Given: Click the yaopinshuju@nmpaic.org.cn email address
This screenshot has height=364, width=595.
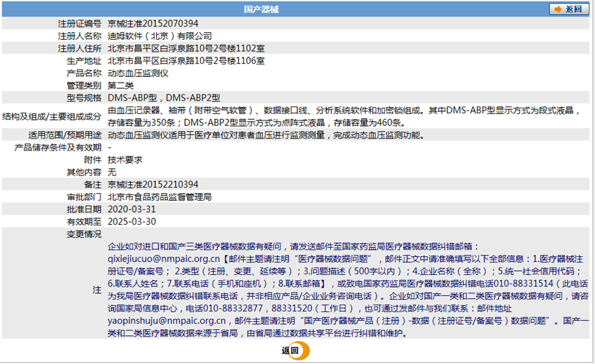Looking at the screenshot, I should pyautogui.click(x=167, y=321).
